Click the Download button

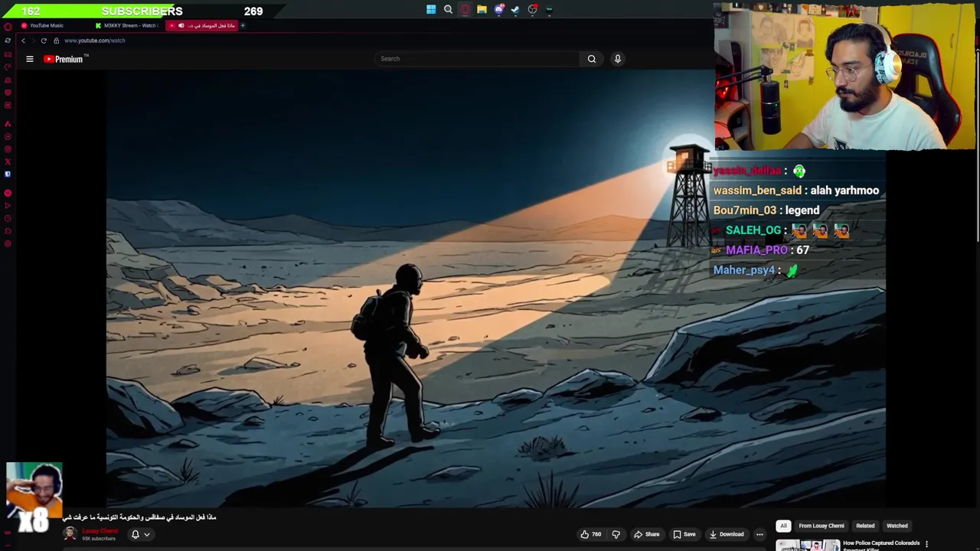(727, 534)
